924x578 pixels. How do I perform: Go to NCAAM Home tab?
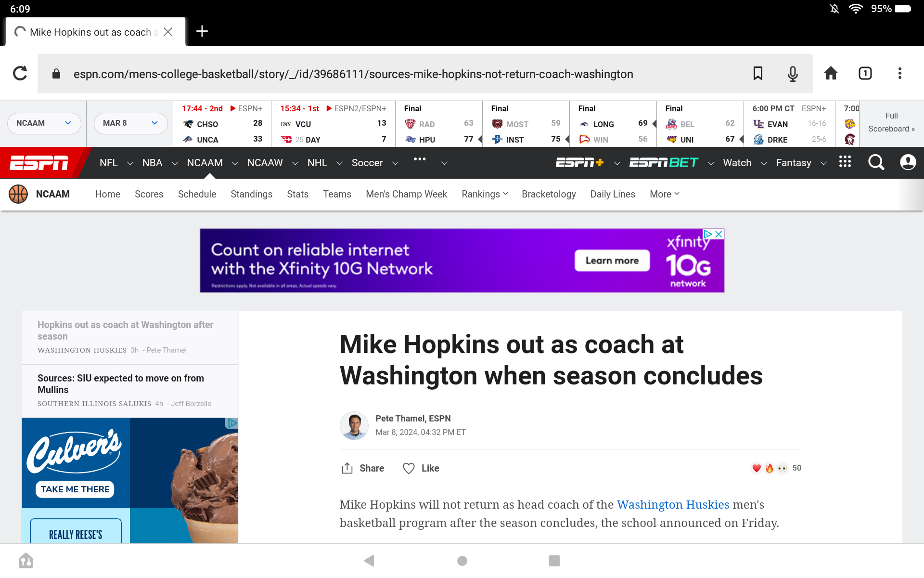click(x=108, y=194)
